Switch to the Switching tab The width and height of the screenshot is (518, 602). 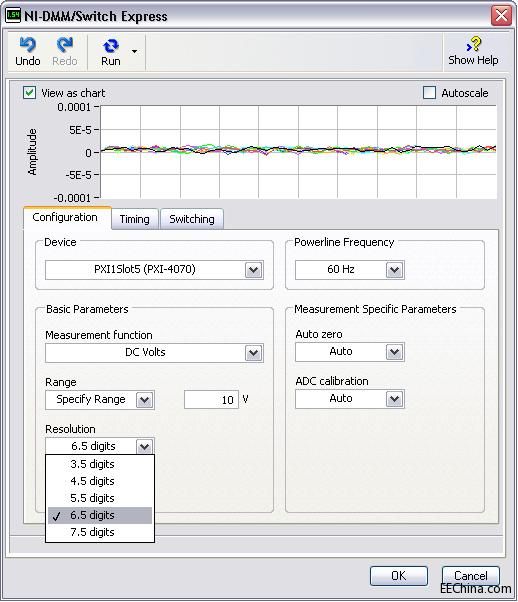[192, 219]
